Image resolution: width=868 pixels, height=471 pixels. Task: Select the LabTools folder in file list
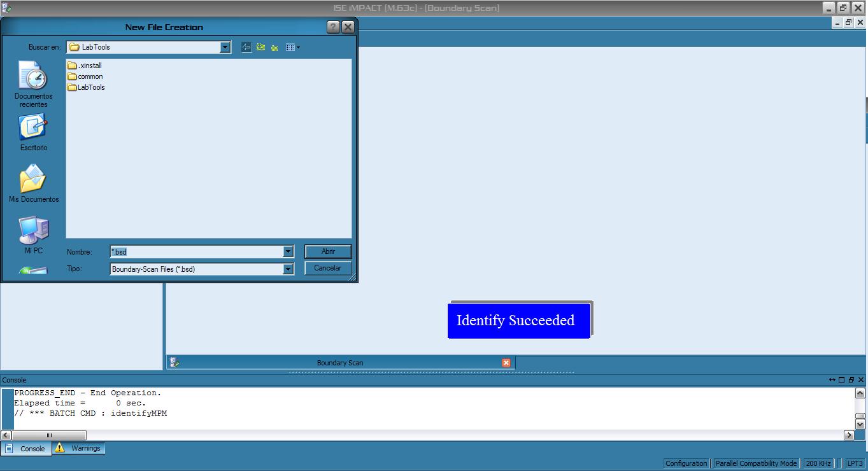point(87,87)
